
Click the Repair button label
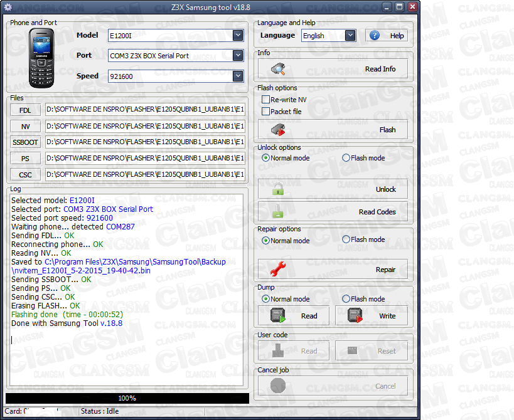(385, 270)
